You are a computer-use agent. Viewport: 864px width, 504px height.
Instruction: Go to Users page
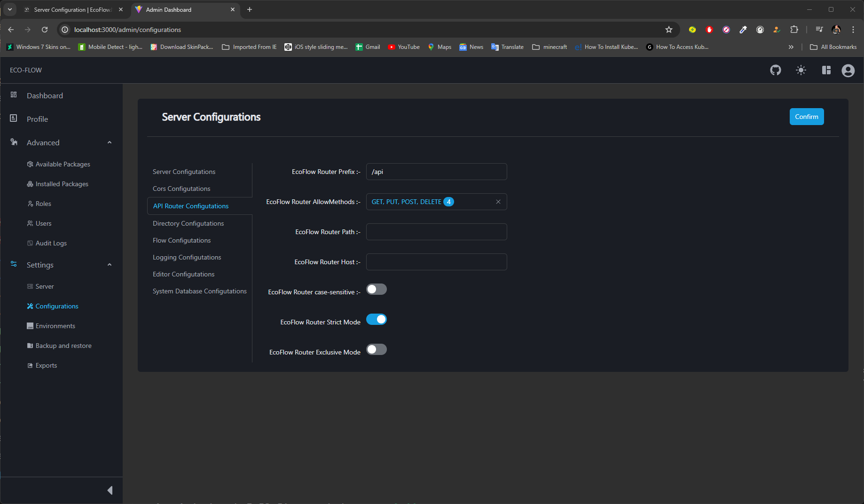(43, 223)
